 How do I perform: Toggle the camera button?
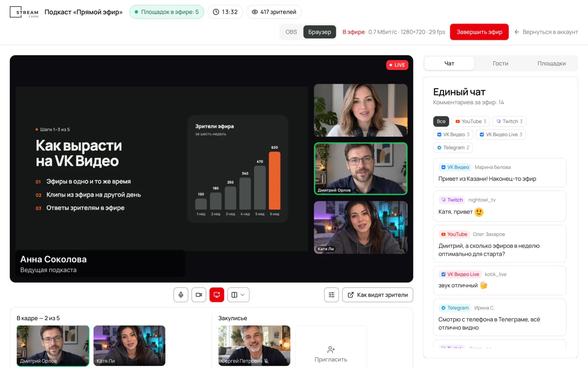[x=199, y=295]
